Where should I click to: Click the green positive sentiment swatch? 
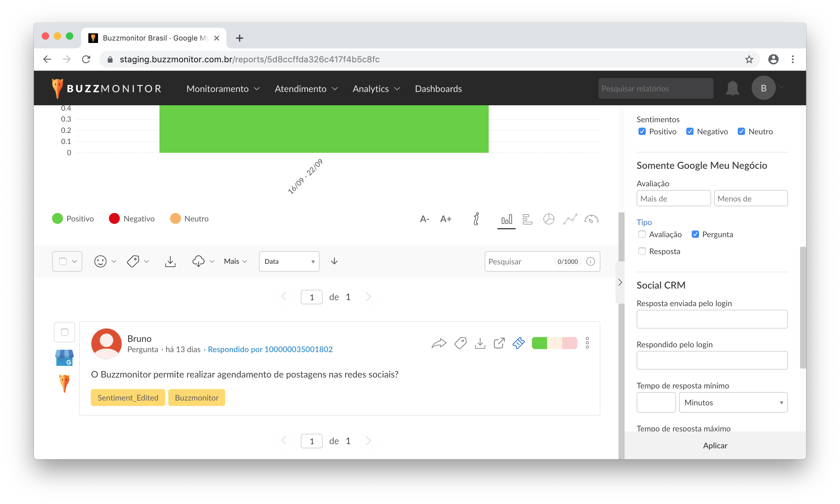(x=539, y=343)
